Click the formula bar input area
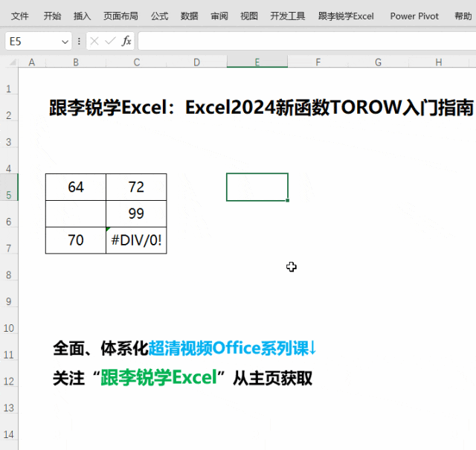Image resolution: width=476 pixels, height=450 pixels. pyautogui.click(x=307, y=41)
